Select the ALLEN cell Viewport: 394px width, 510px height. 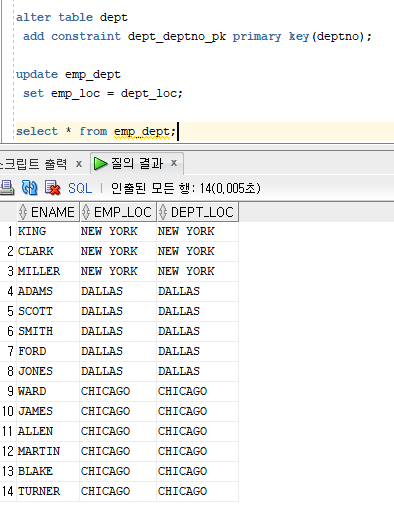tap(48, 431)
